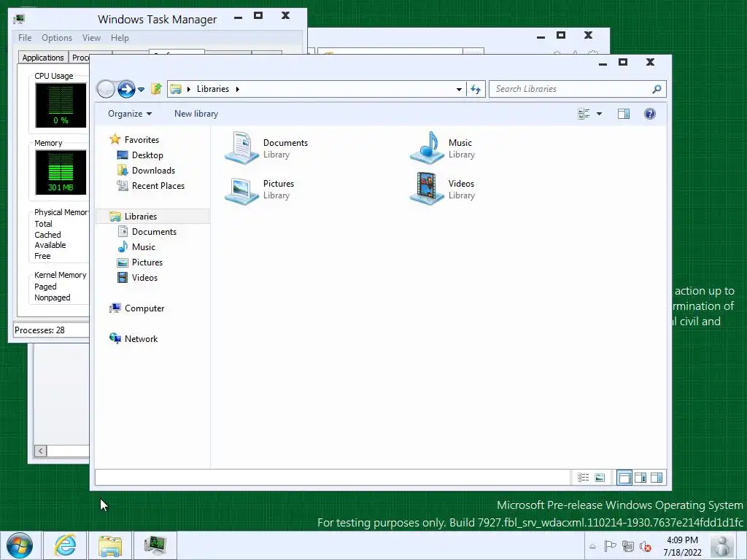The height and width of the screenshot is (560, 747).
Task: Switch to Processes tab in Task Manager
Action: pyautogui.click(x=80, y=58)
